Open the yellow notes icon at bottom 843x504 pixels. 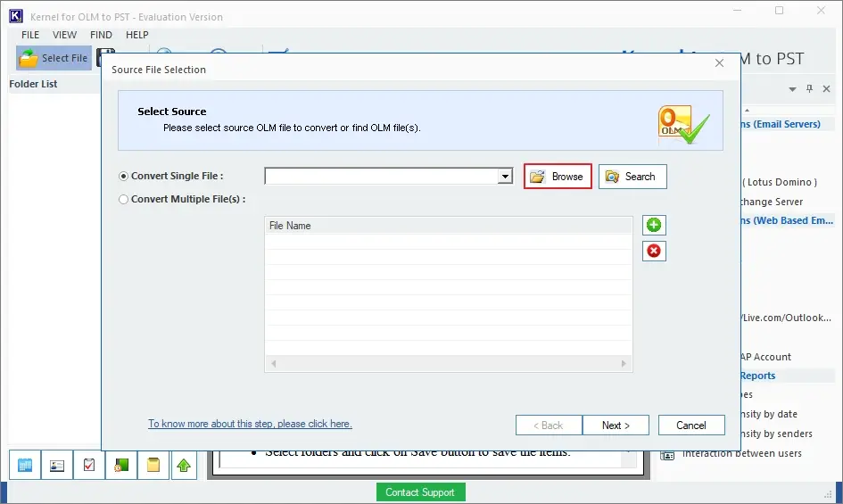tap(153, 465)
